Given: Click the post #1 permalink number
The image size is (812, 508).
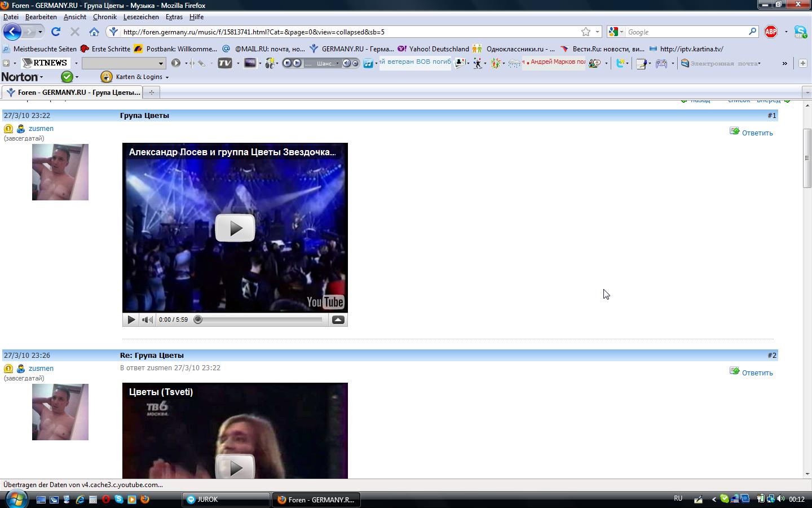Looking at the screenshot, I should (x=772, y=115).
